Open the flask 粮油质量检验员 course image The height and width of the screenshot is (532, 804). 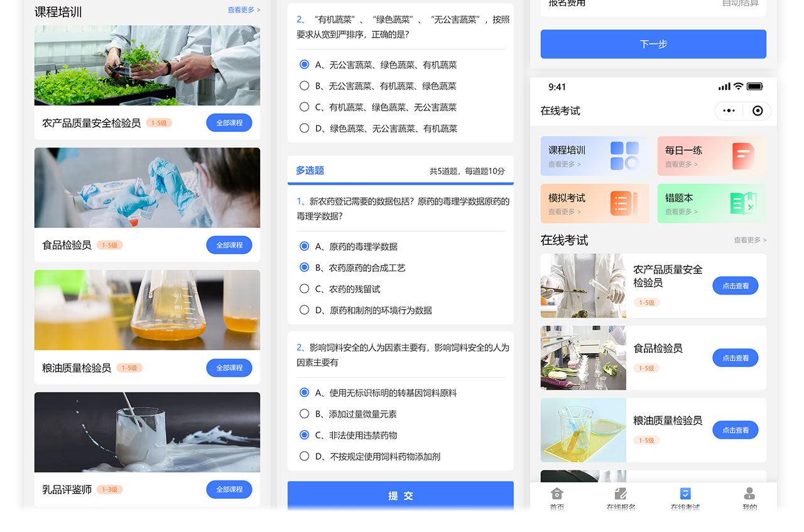pos(147,310)
